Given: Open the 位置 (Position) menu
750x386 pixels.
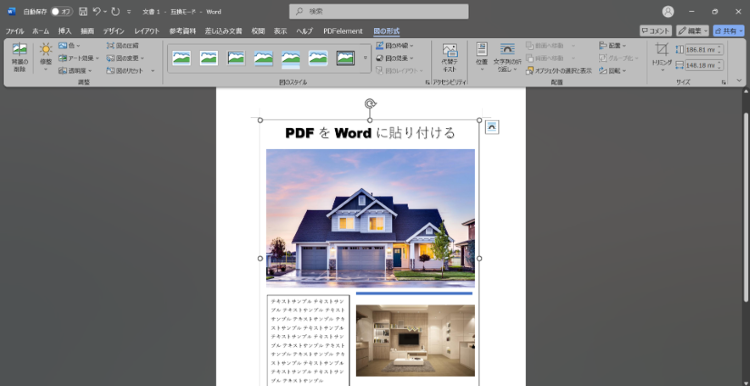Looking at the screenshot, I should point(482,57).
